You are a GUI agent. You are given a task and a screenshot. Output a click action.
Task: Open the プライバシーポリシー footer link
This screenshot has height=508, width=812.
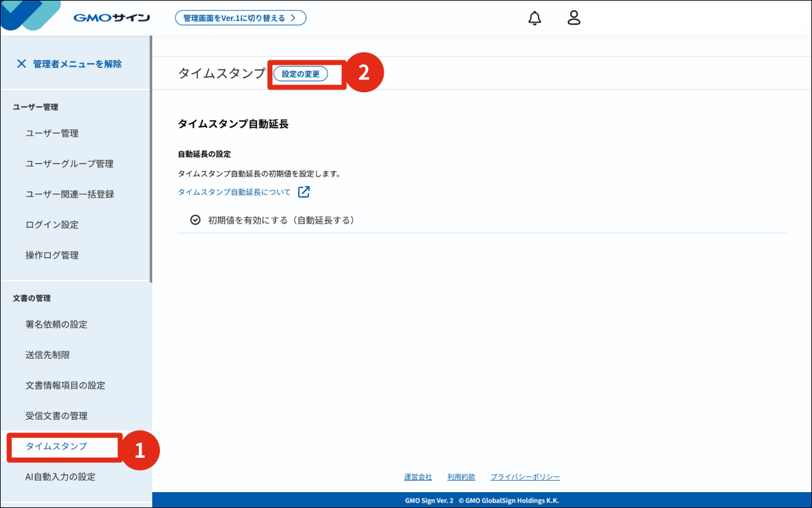click(525, 477)
